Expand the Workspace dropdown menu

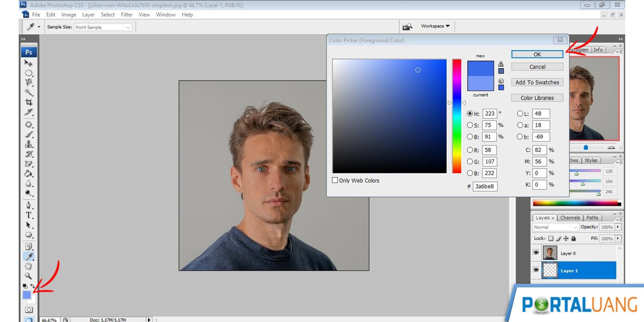click(435, 26)
